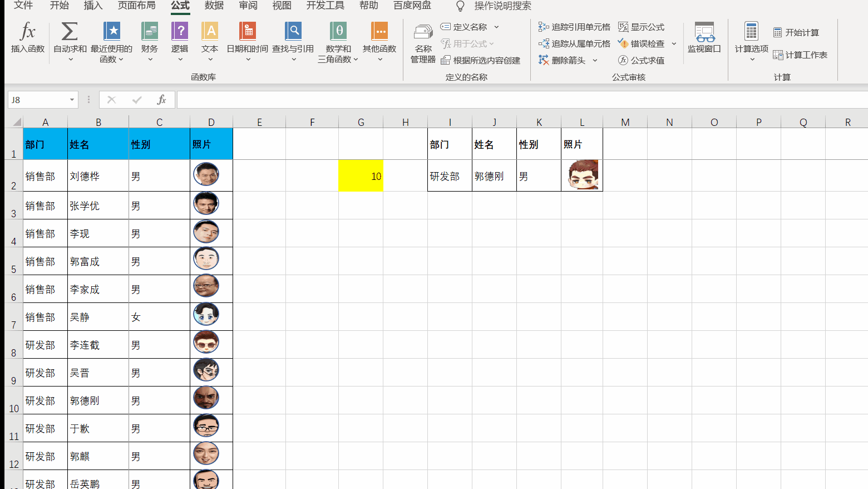Screen dimensions: 868x489
Task: Open the File (文件) tab
Action: pos(23,6)
